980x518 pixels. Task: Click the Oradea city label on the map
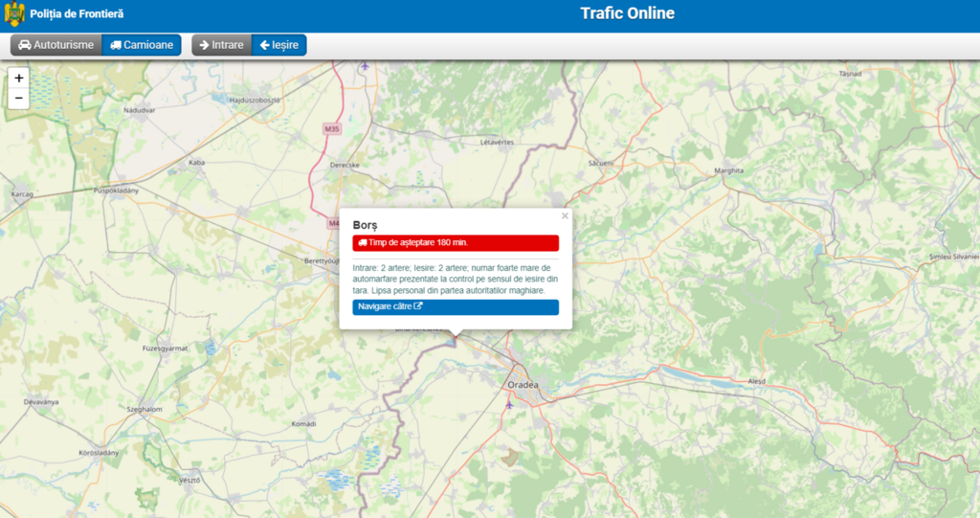(522, 385)
